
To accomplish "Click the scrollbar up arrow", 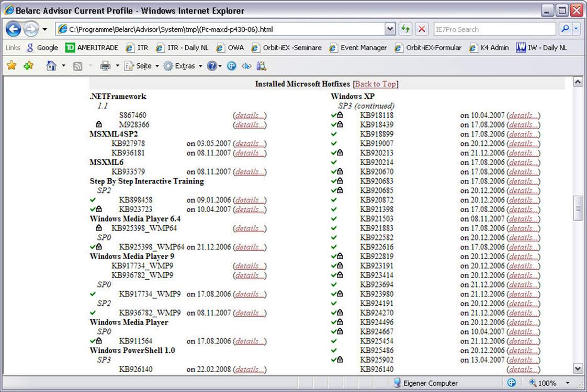I will (578, 82).
